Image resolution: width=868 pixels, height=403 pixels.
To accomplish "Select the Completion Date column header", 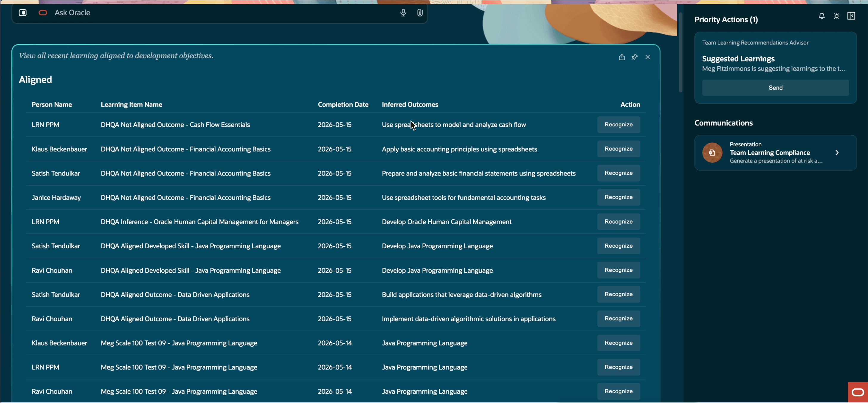I will 343,104.
